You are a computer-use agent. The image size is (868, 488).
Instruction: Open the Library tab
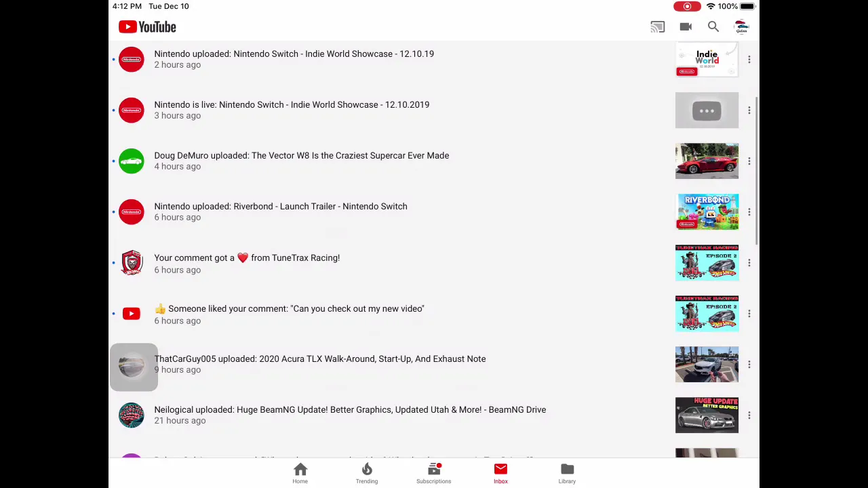(x=567, y=473)
